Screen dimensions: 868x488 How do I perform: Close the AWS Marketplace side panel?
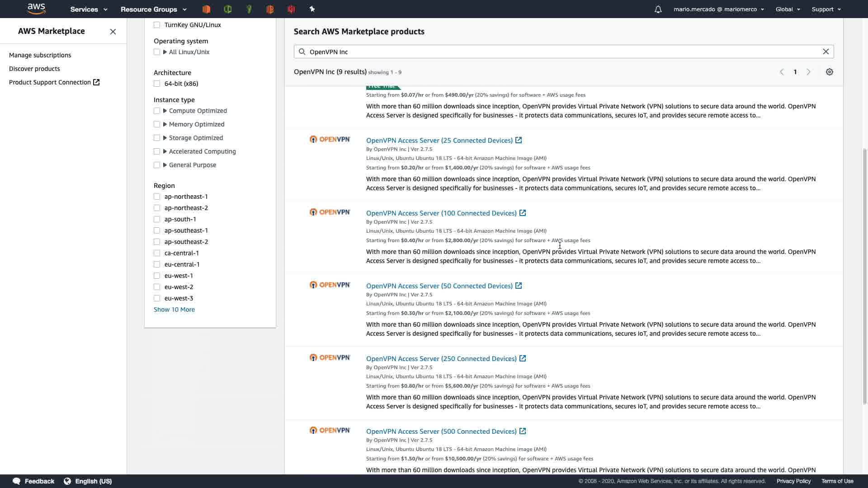pos(113,32)
